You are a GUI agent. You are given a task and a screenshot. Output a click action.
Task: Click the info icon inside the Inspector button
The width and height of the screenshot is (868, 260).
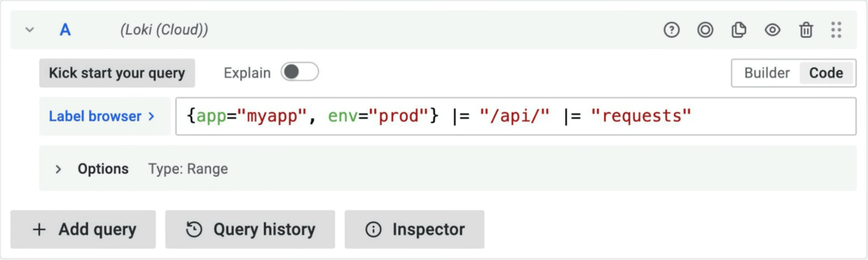coord(373,229)
